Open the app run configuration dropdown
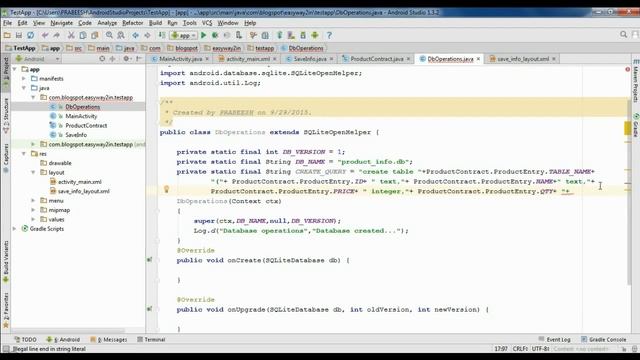 [184, 36]
